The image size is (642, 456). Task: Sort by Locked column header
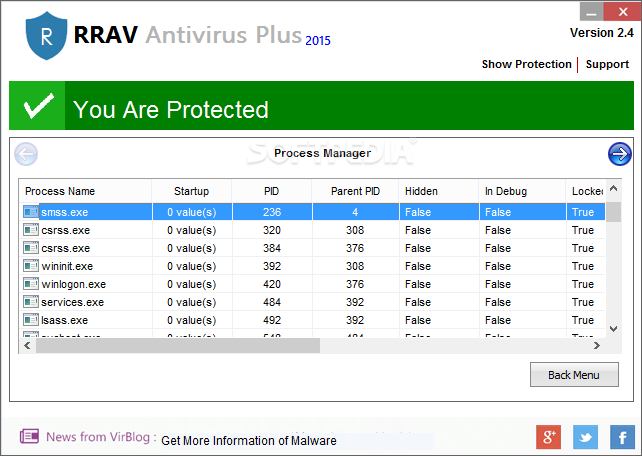point(585,191)
